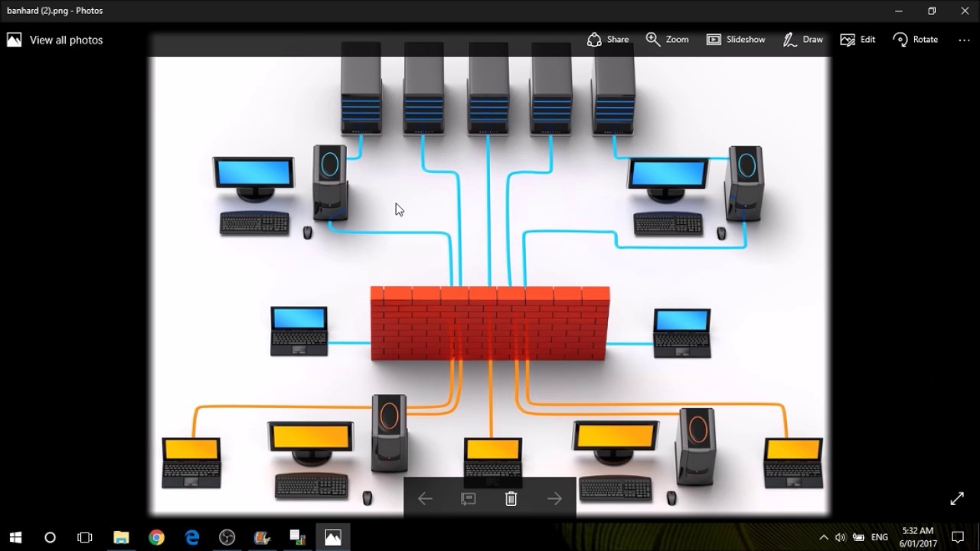Open the See more ellipsis menu
Screen dimensions: 980x551
pos(964,40)
